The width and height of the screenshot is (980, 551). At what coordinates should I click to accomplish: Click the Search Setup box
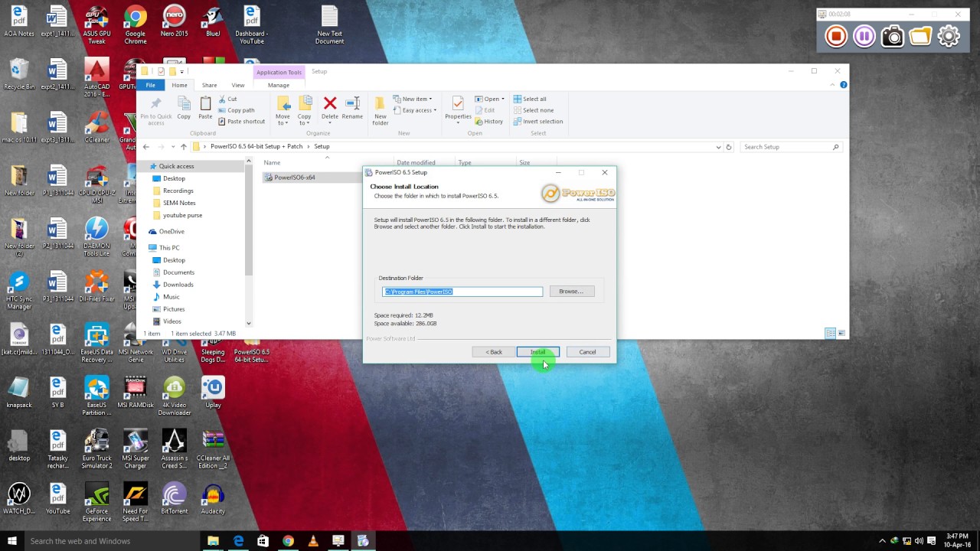(792, 147)
